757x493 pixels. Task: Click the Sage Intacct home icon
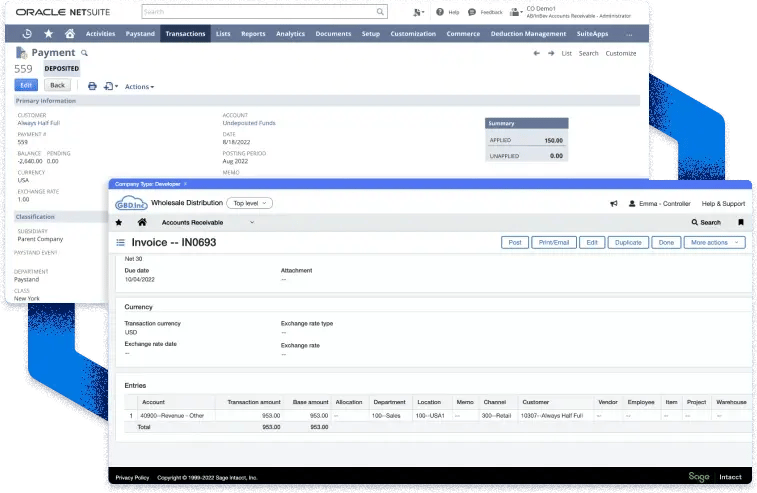[x=142, y=222]
